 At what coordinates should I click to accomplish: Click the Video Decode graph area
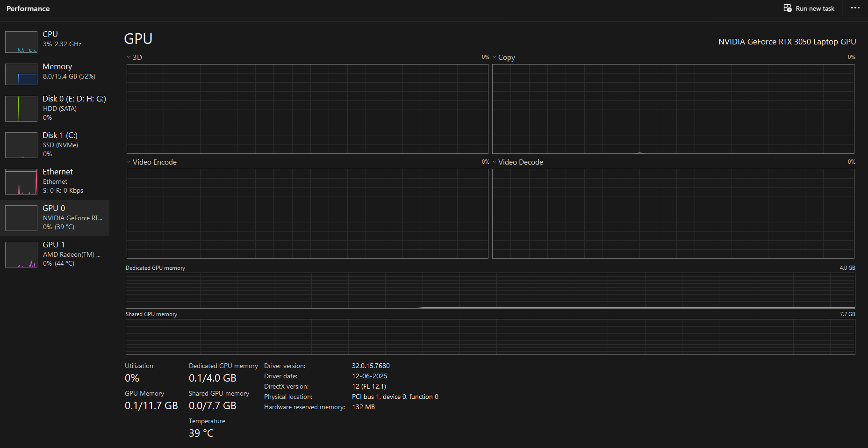[x=673, y=214]
